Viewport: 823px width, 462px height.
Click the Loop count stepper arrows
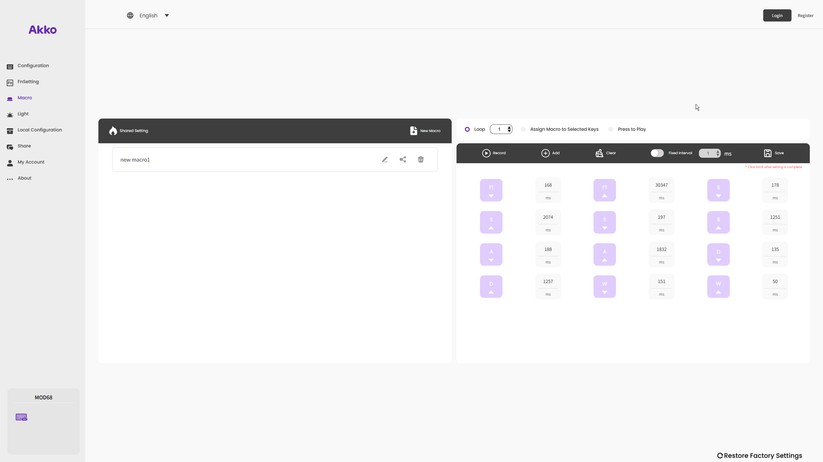[x=509, y=129]
